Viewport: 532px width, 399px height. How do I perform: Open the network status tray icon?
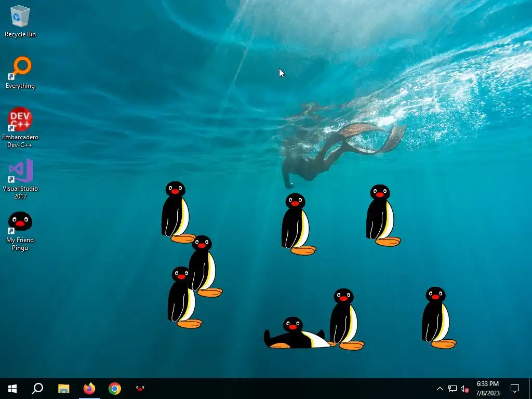[x=453, y=389]
